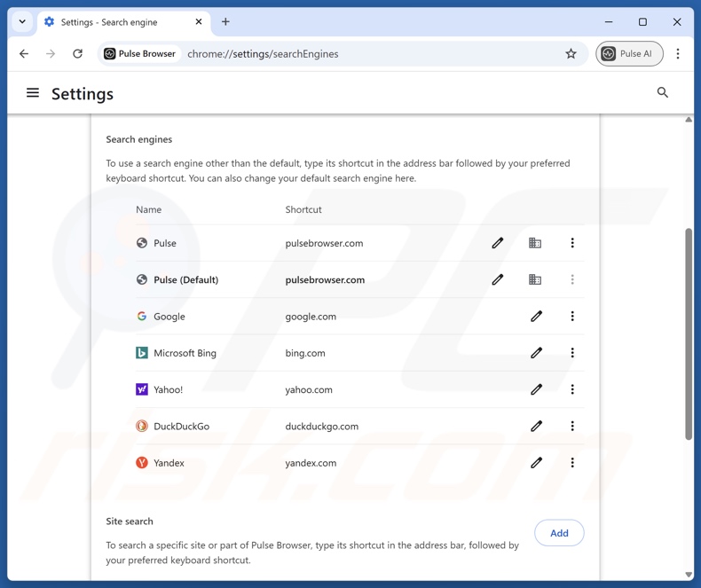The width and height of the screenshot is (701, 588).
Task: Open more actions for Pulse row
Action: tap(572, 243)
